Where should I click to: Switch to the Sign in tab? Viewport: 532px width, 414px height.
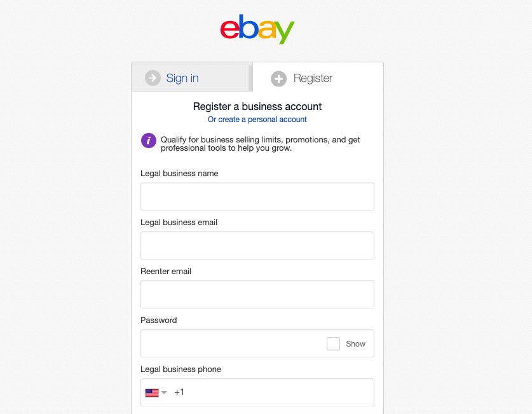point(182,78)
